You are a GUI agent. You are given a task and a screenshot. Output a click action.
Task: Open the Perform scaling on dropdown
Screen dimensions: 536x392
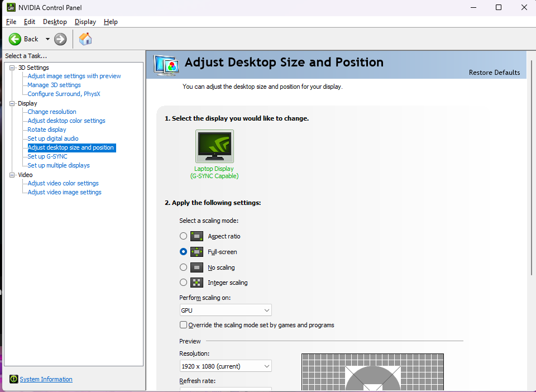click(x=226, y=310)
